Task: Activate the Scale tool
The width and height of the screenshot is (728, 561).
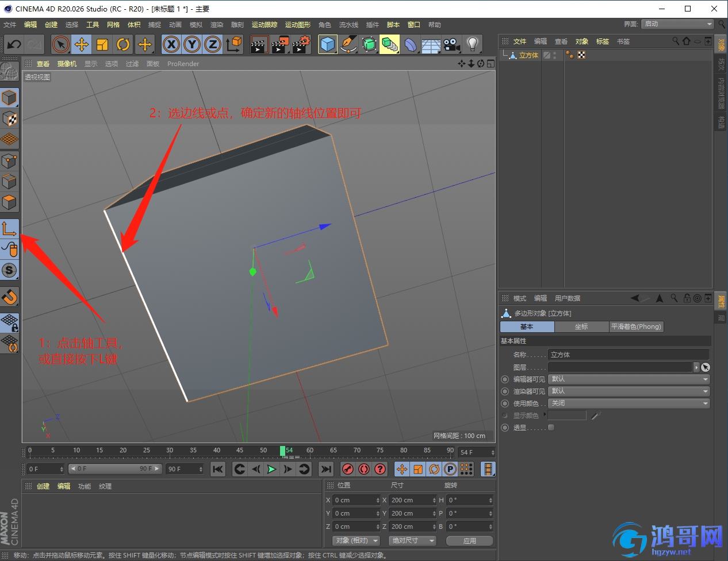Action: pos(102,44)
